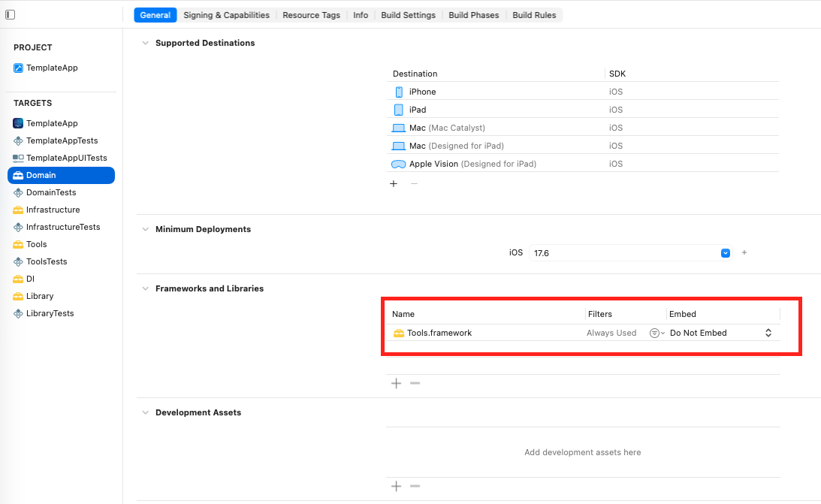The width and height of the screenshot is (821, 504).
Task: Open the Signing & Capabilities tab
Action: tap(226, 15)
